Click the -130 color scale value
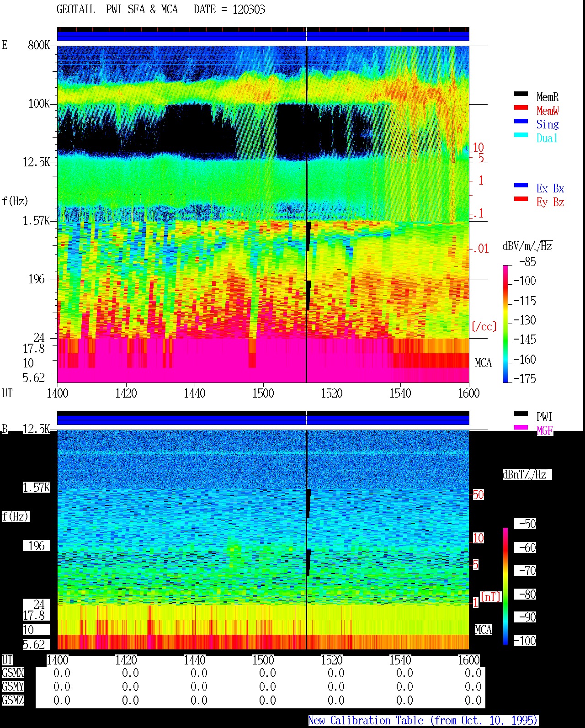585x728 pixels. (x=525, y=320)
